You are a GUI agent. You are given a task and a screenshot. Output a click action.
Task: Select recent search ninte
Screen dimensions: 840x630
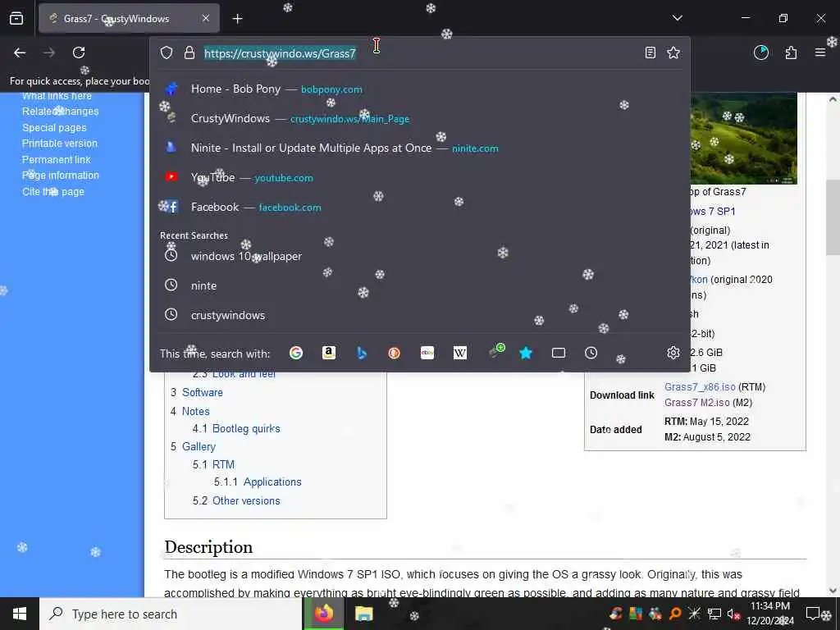[x=419, y=285]
